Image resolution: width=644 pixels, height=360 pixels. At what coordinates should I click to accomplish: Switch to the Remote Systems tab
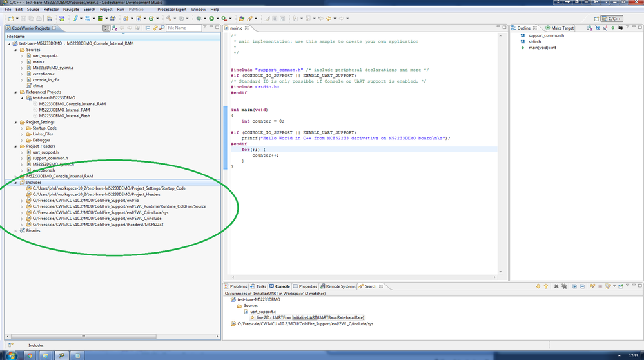(x=338, y=286)
